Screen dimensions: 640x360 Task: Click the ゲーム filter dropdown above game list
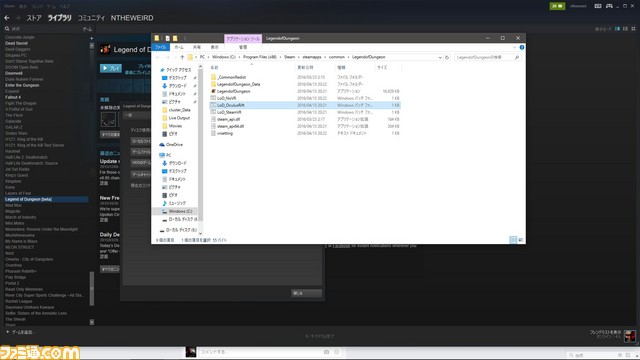point(87,29)
